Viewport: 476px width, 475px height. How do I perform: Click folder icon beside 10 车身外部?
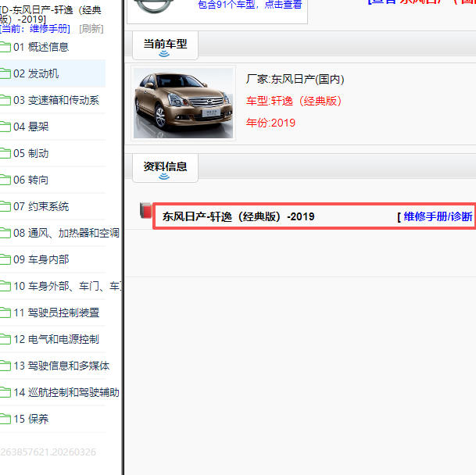tap(5, 286)
